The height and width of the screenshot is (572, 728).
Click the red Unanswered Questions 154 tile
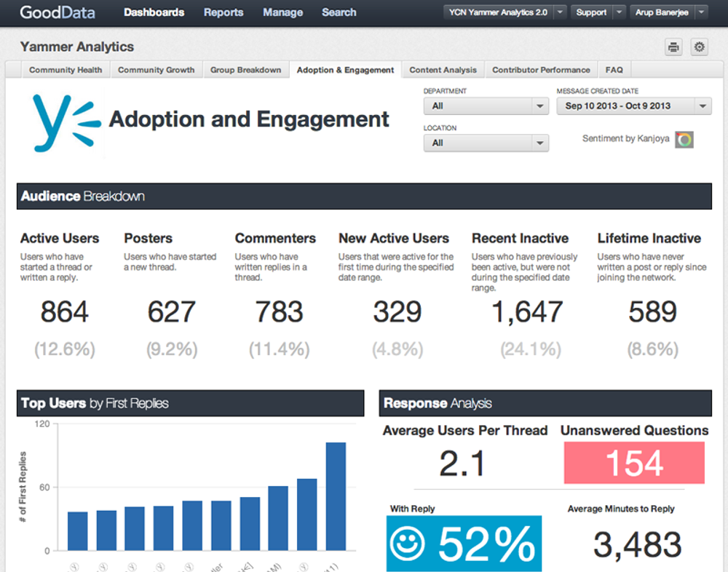point(634,463)
